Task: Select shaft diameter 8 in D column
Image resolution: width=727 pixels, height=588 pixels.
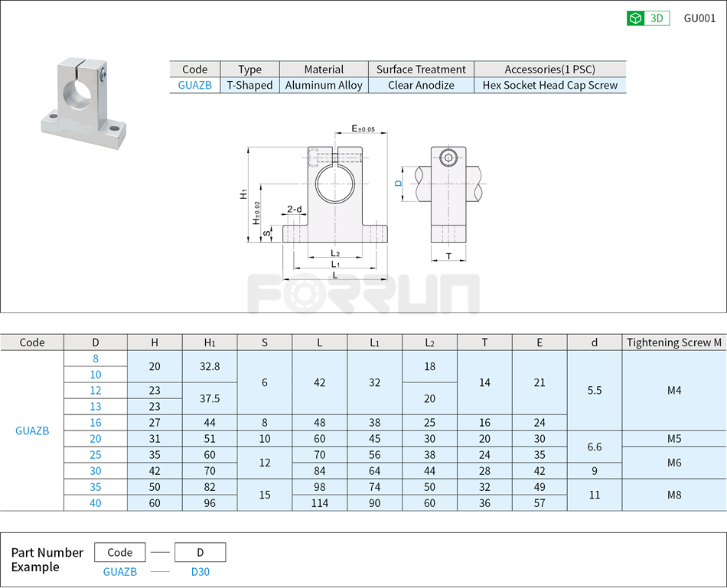Action: click(96, 359)
